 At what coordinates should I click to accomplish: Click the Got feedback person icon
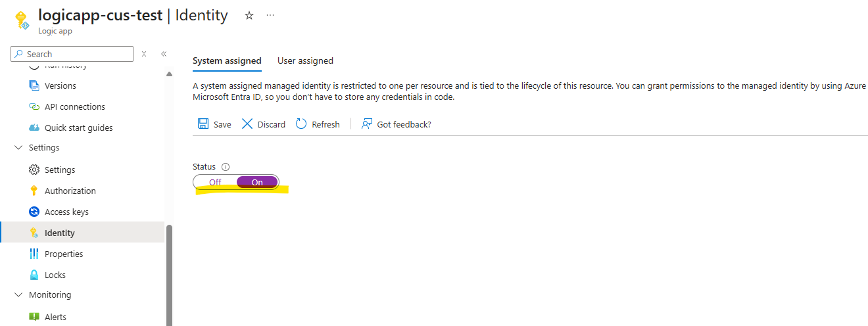click(367, 124)
